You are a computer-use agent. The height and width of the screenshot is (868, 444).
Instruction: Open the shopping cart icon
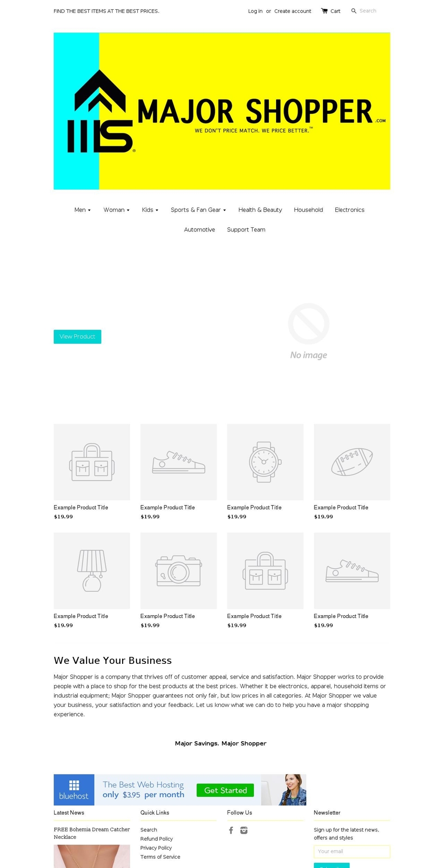(324, 11)
